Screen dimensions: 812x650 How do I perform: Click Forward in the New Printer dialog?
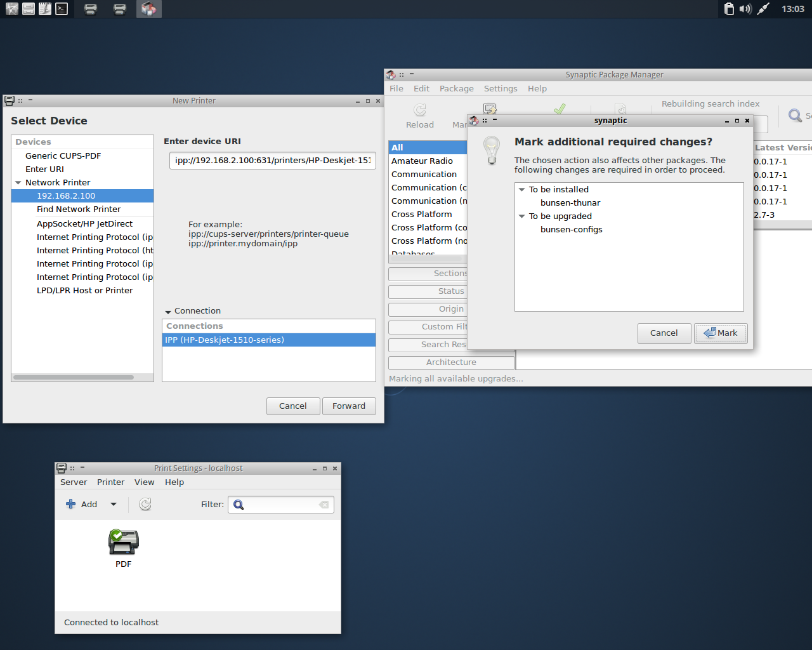pyautogui.click(x=349, y=406)
